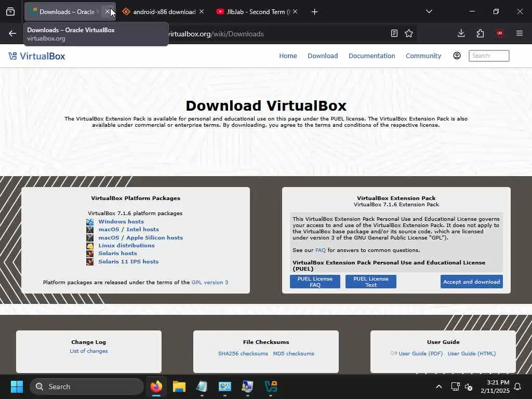The width and height of the screenshot is (532, 399).
Task: Open the Firefox hamburger application menu
Action: (520, 33)
